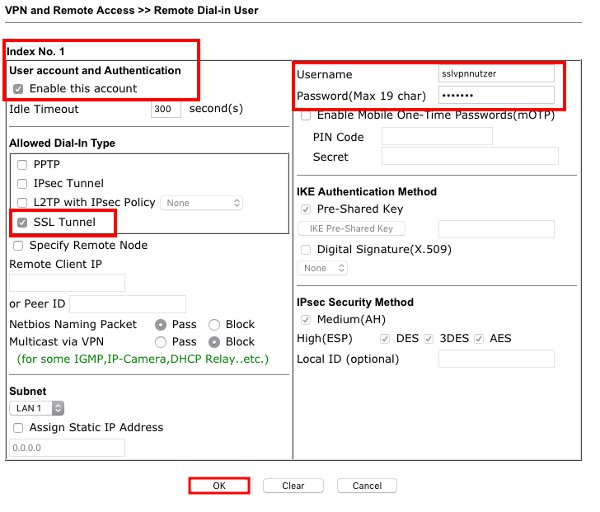Click the Local ID (optional) field
Viewport: 600px width, 512px height.
[x=496, y=359]
